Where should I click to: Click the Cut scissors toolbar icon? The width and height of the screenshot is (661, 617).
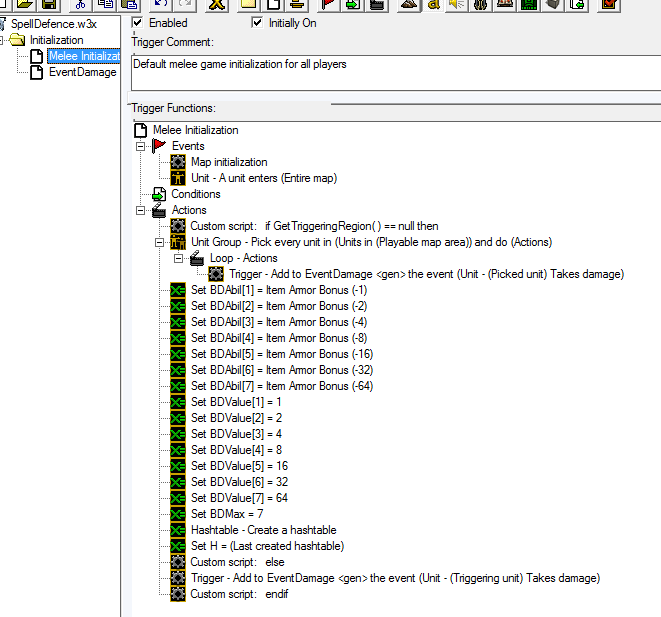[80, 4]
